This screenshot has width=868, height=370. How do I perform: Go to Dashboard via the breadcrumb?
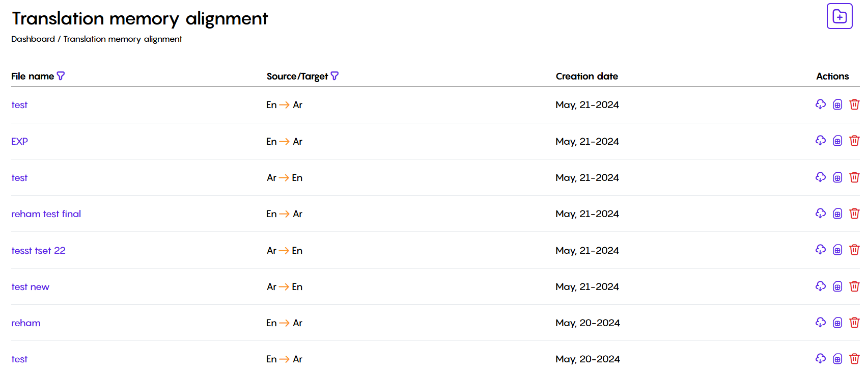[33, 39]
